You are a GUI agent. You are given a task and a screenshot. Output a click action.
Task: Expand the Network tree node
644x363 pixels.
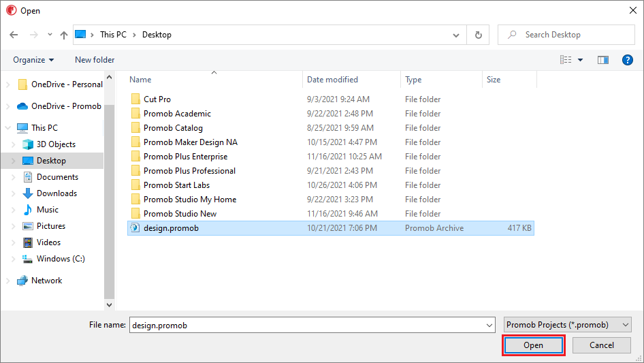(x=7, y=281)
